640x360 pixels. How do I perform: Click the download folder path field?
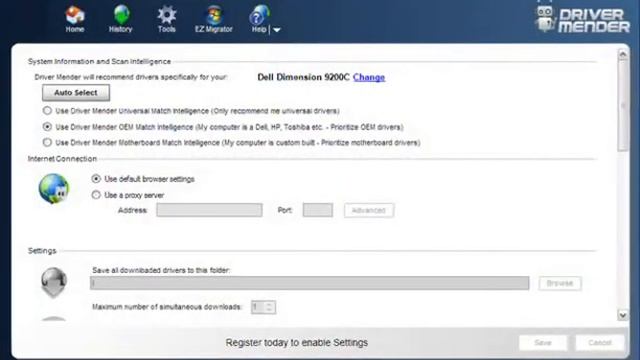pyautogui.click(x=309, y=283)
